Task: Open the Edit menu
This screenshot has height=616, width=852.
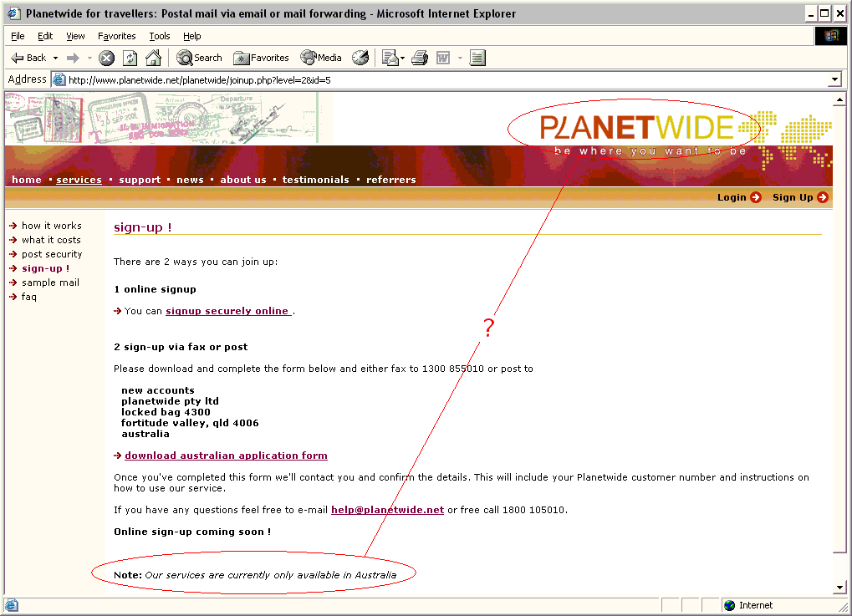Action: 45,36
